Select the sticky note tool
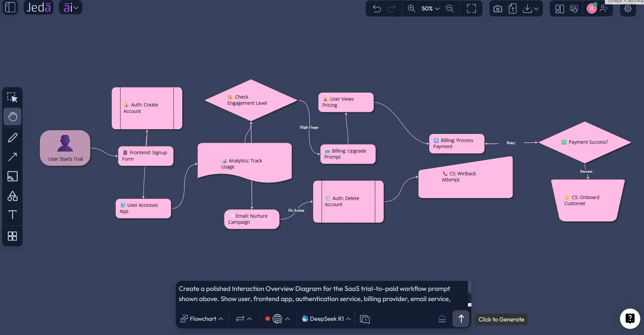This screenshot has width=644, height=335. point(13,176)
